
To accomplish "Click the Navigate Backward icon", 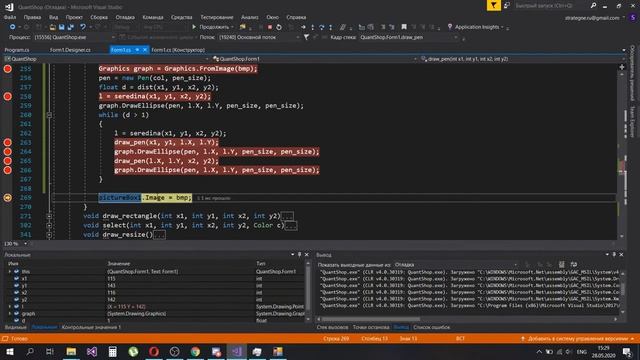I will coord(13,27).
